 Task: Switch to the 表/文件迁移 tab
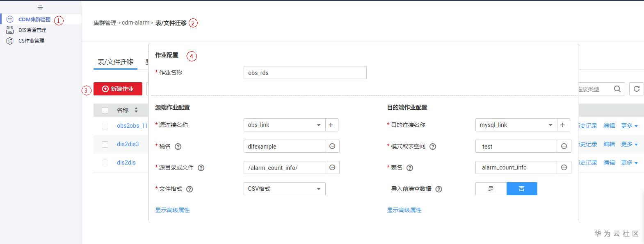click(115, 62)
